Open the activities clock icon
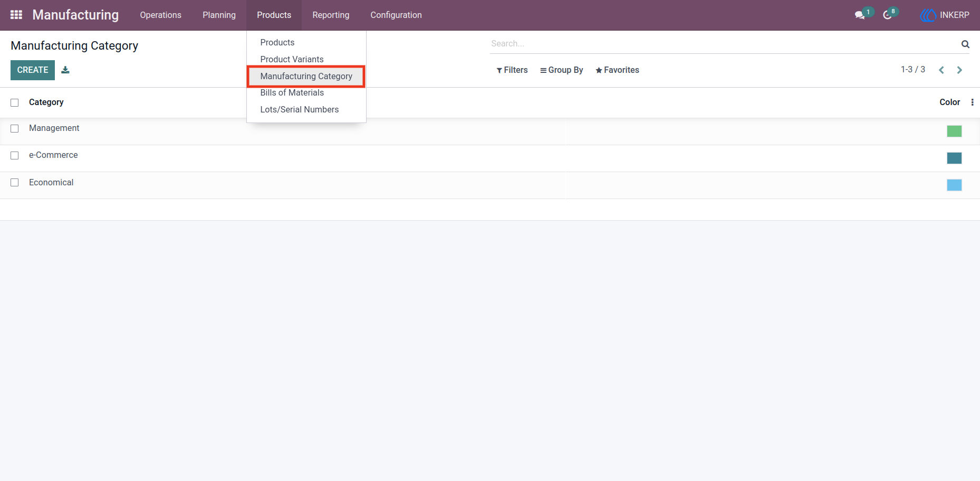 tap(888, 15)
